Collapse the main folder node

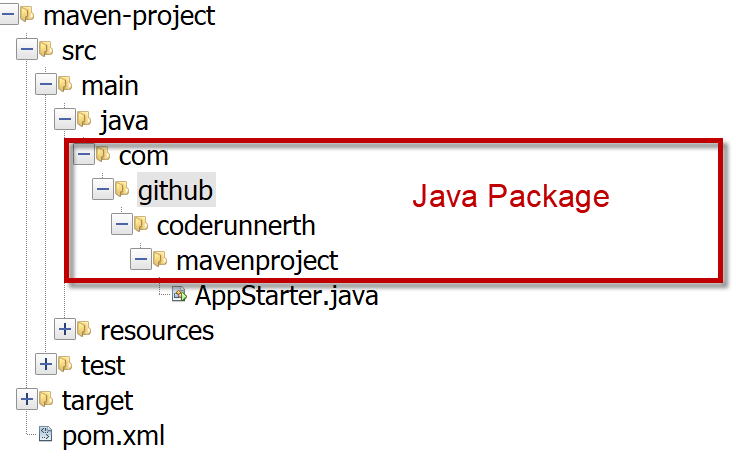pos(46,84)
